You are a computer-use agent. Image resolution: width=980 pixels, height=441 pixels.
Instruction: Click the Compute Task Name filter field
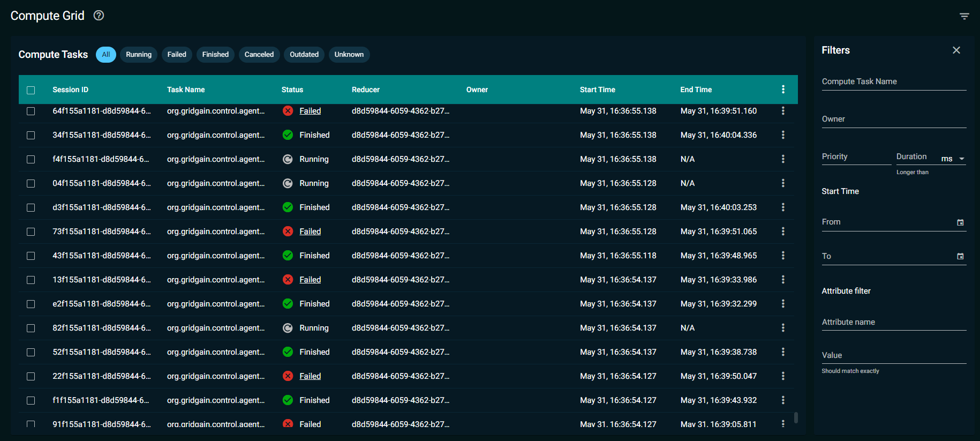pyautogui.click(x=894, y=81)
